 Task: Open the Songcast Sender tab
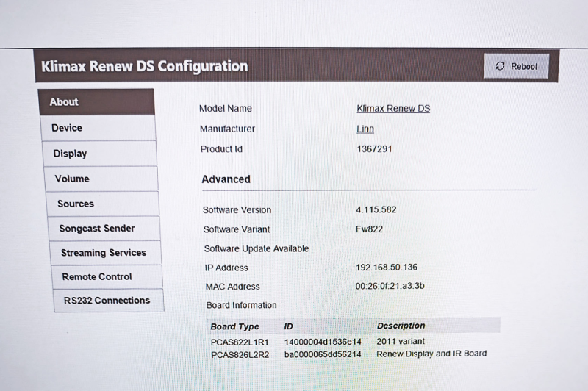104,229
